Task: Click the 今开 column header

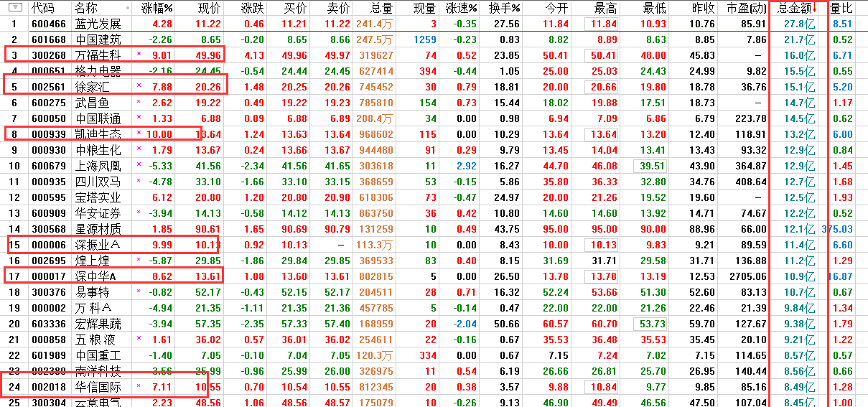Action: [556, 8]
